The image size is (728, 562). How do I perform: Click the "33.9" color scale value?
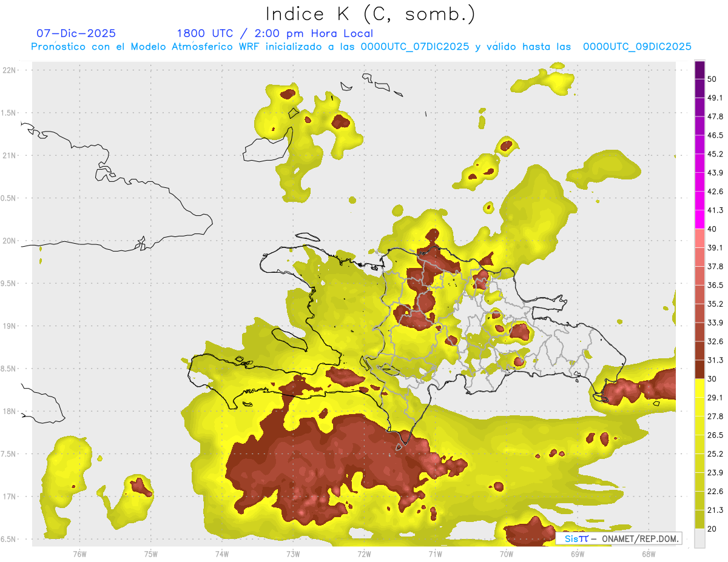coord(715,323)
